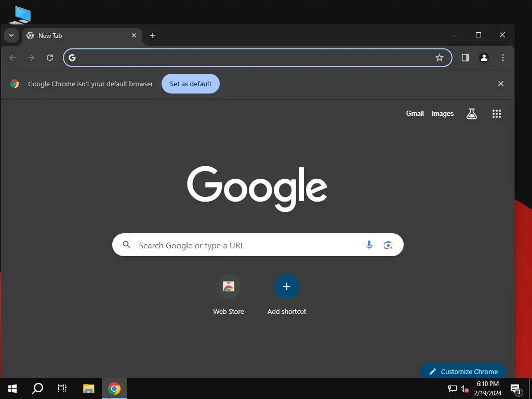Open Search Labs flask icon

pos(472,114)
